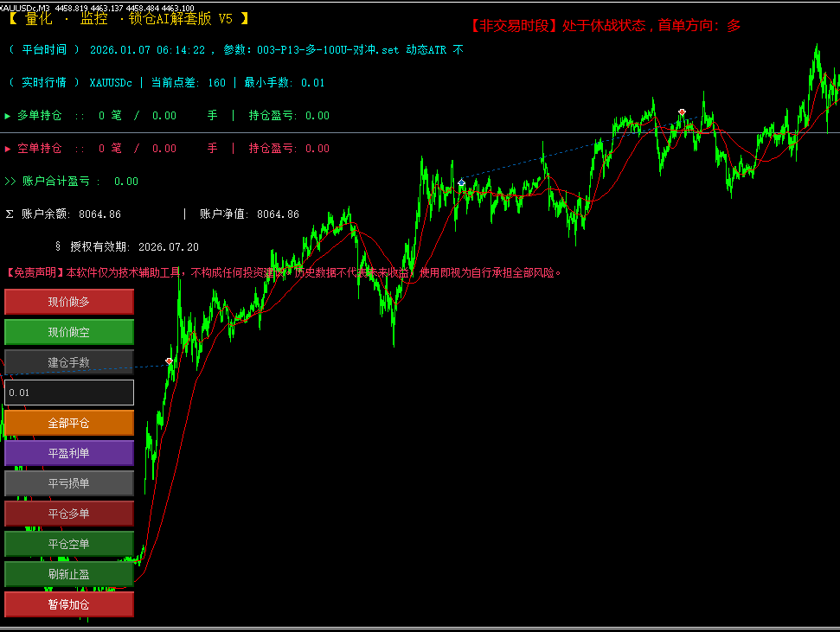
Task: Click the red trade marker near 建仓手数 level
Action: [x=170, y=361]
